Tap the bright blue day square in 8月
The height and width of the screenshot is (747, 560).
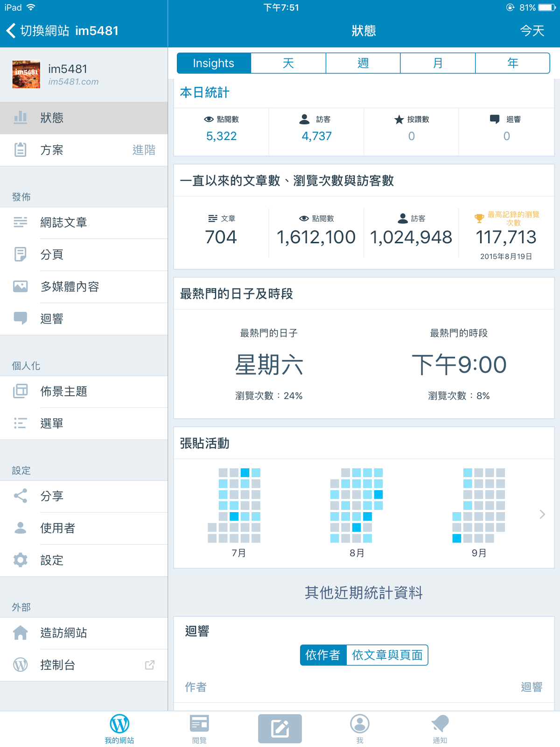point(378,494)
